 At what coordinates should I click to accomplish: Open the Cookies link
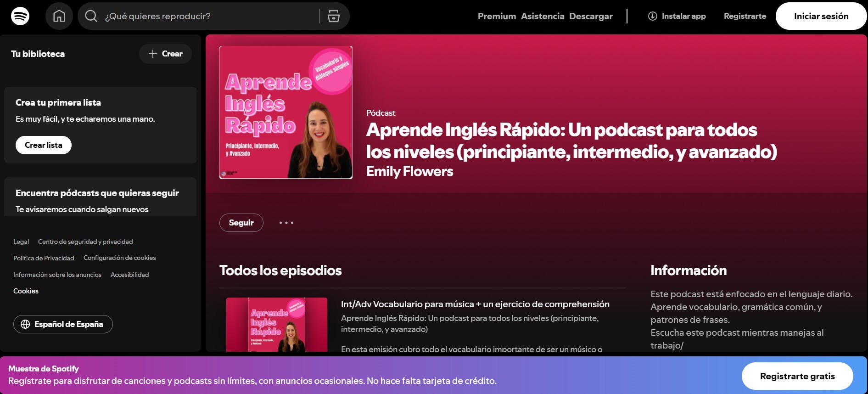tap(26, 291)
